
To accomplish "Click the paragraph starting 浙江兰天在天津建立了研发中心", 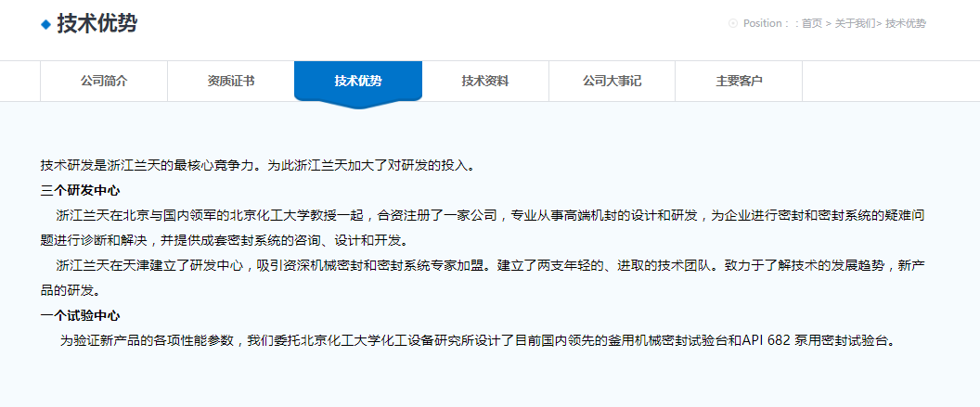I will point(483,278).
